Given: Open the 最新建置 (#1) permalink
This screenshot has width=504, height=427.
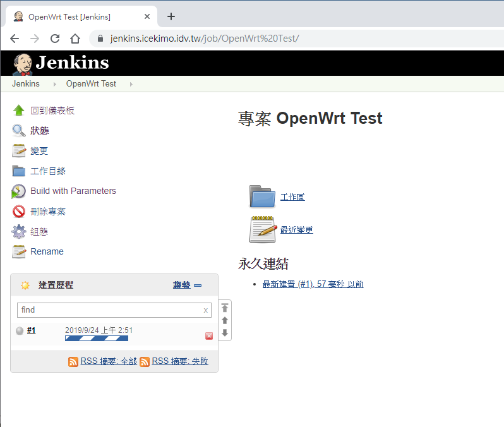Looking at the screenshot, I should 313,284.
